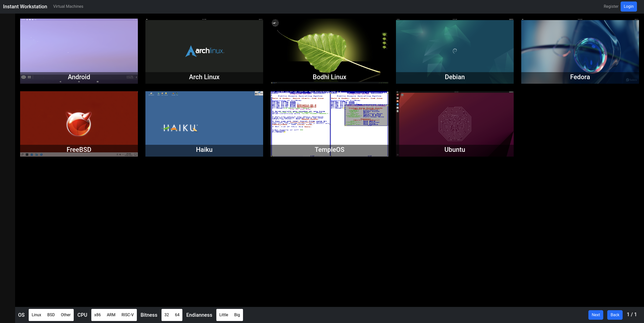
Task: Filter by ARM CPU architecture
Action: coord(111,315)
